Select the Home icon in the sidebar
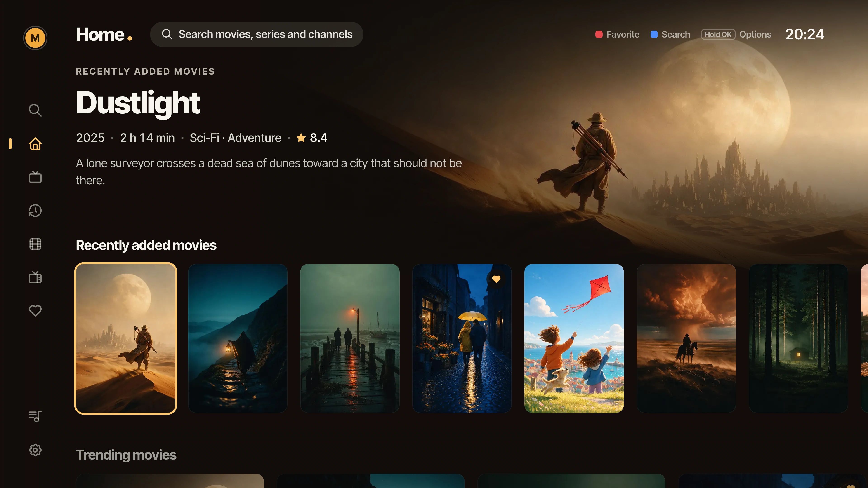The width and height of the screenshot is (868, 488). click(35, 144)
